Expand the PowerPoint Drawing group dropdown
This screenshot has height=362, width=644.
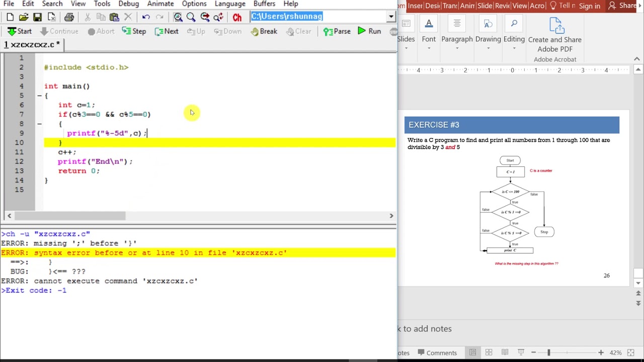click(x=488, y=49)
